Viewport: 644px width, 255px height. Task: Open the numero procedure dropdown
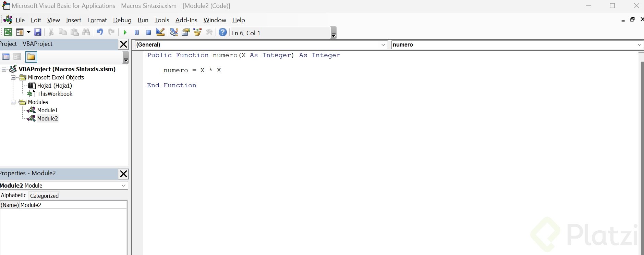[x=639, y=45]
